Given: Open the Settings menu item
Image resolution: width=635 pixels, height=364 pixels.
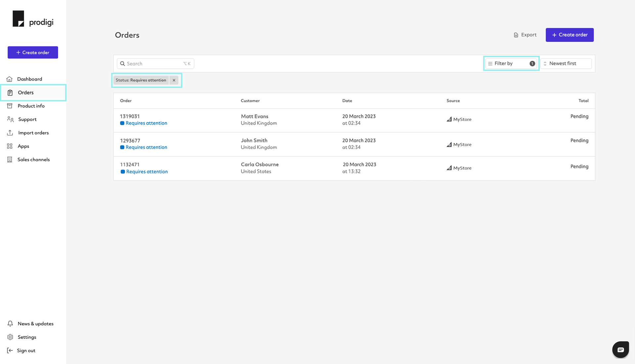Looking at the screenshot, I should [26, 337].
